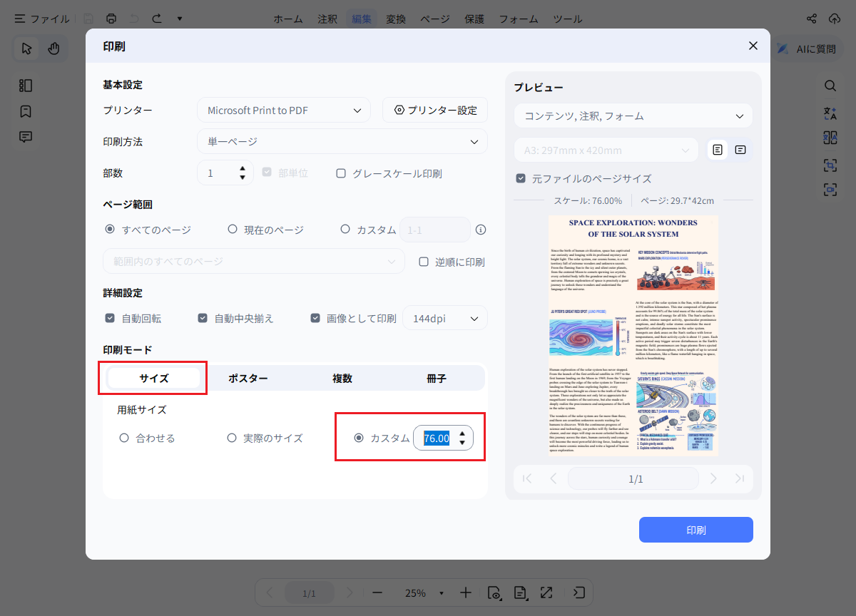The width and height of the screenshot is (856, 616).
Task: Select the カスタム page range radio button
Action: coord(345,230)
